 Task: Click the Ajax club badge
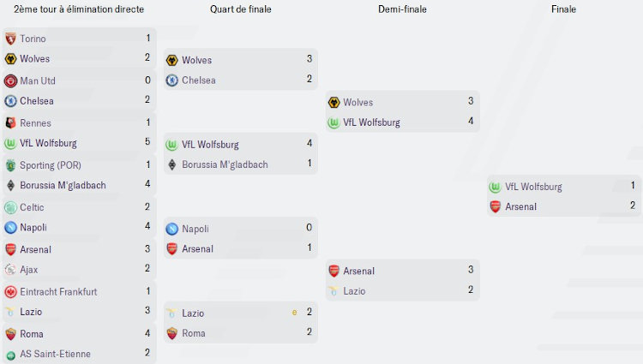point(10,269)
